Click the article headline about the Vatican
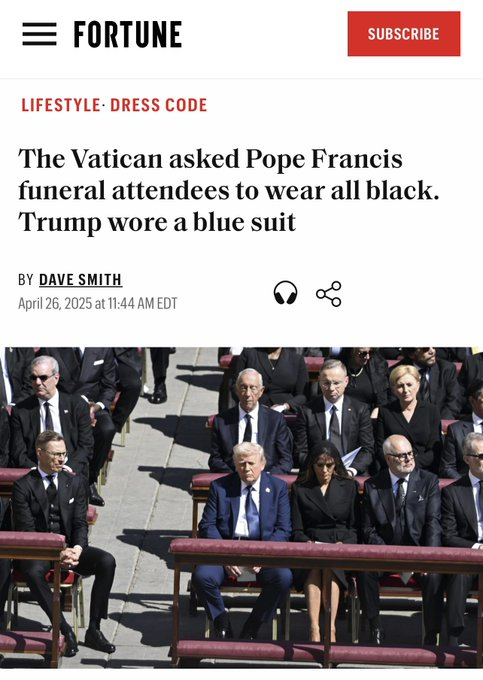 coord(228,190)
